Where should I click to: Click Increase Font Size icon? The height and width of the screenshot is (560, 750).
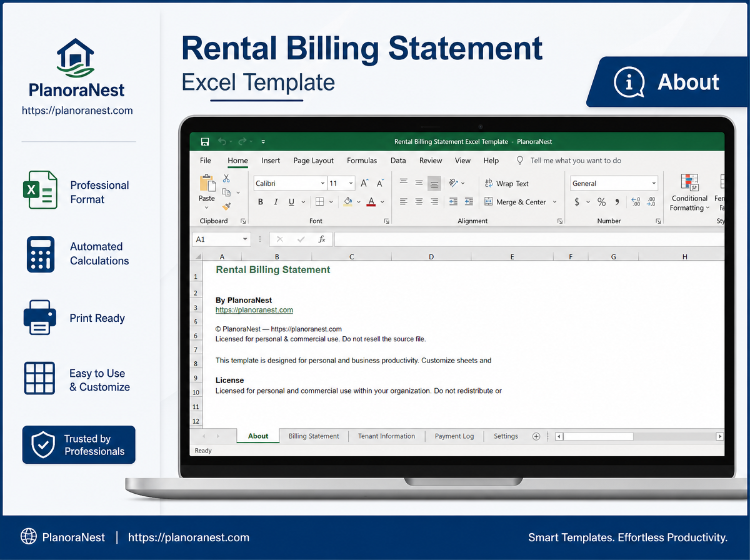pyautogui.click(x=364, y=183)
